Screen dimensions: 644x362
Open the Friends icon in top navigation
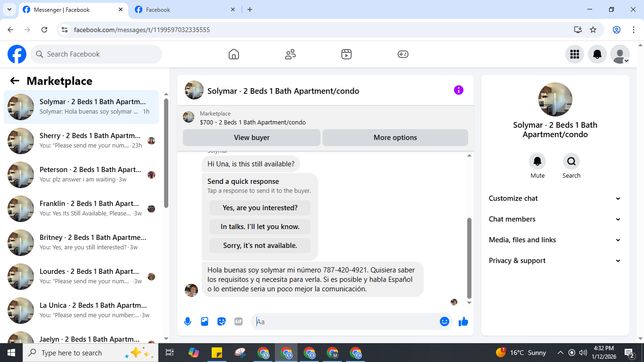290,54
